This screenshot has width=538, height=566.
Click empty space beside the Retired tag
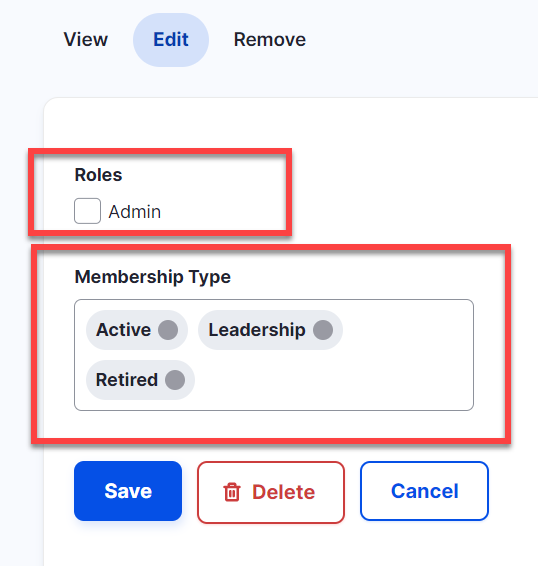332,380
